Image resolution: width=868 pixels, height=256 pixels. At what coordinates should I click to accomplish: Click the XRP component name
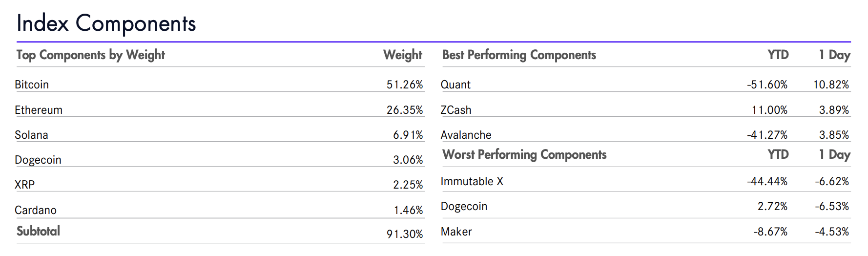coord(25,185)
